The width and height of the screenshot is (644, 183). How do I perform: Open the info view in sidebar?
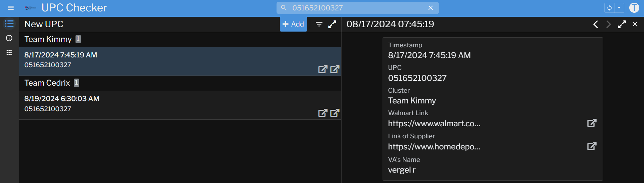(9, 38)
